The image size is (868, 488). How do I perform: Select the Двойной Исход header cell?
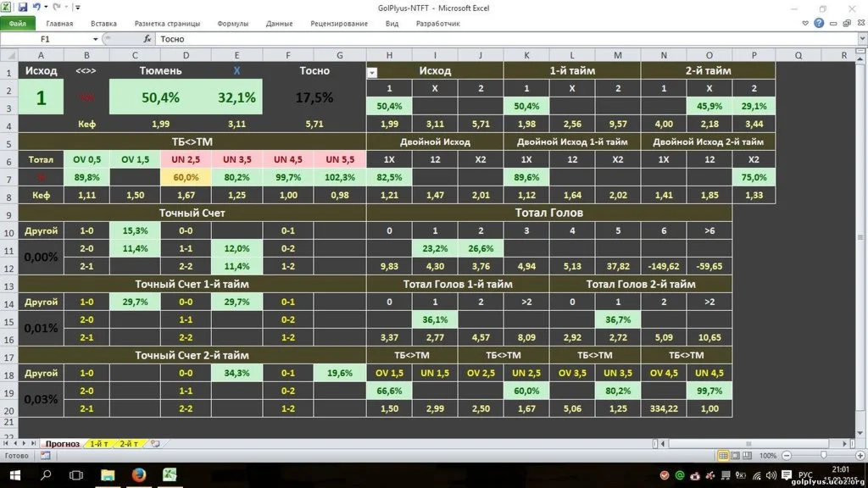tap(435, 141)
